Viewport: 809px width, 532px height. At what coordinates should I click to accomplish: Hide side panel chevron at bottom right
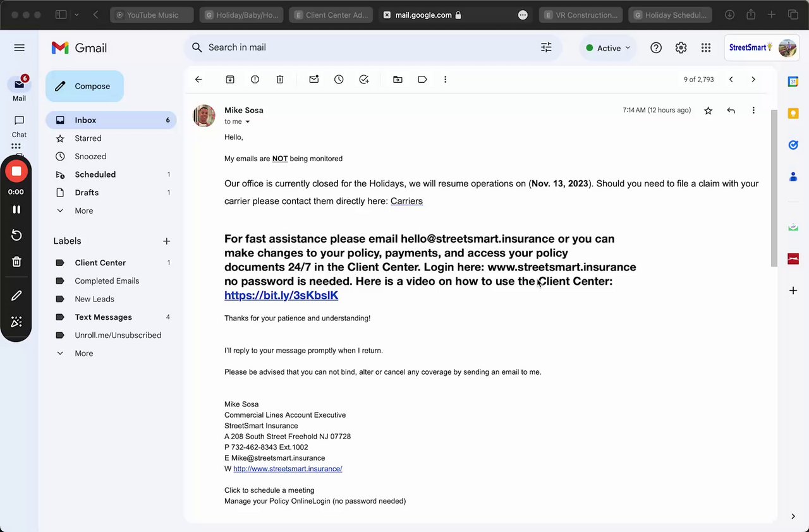click(793, 516)
